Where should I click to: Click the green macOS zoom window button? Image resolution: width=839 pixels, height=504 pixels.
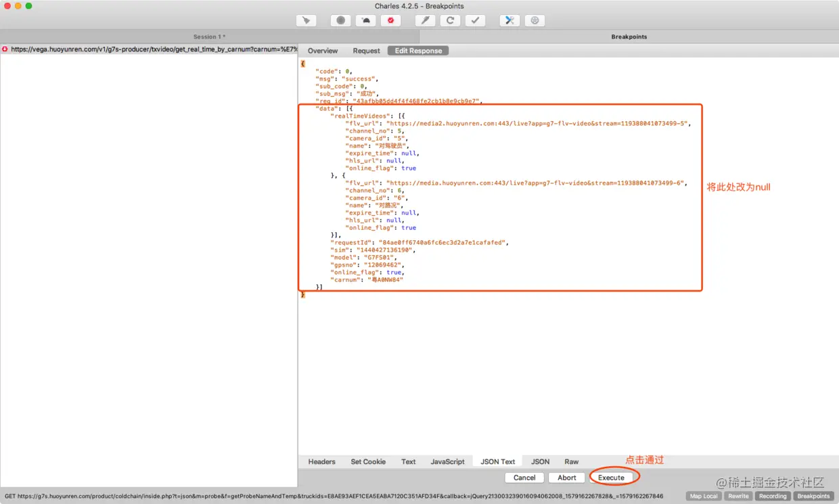click(x=29, y=6)
